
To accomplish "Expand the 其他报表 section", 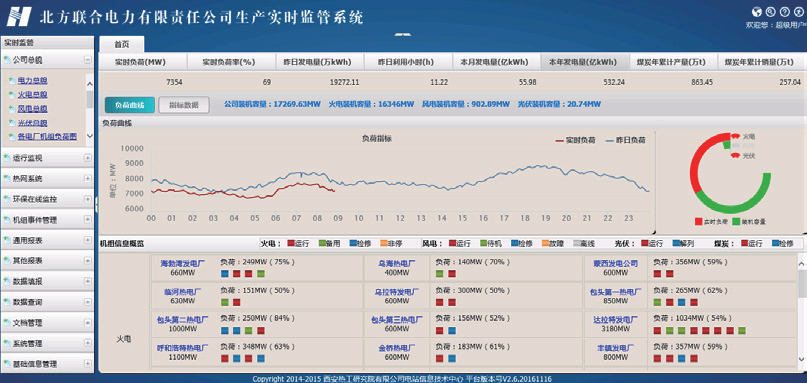I will [x=87, y=261].
